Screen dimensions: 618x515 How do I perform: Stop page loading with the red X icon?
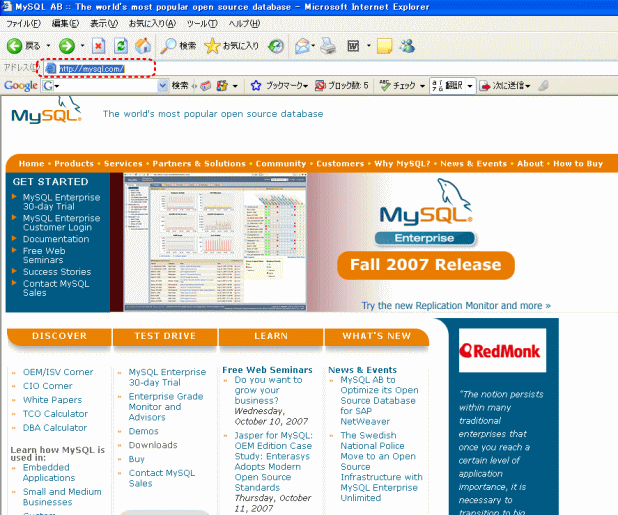pos(98,46)
